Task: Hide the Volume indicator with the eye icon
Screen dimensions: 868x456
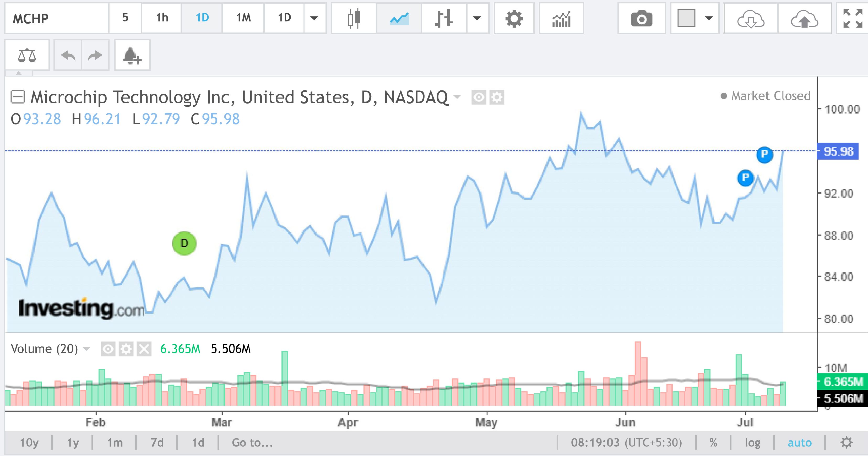Action: [x=108, y=349]
